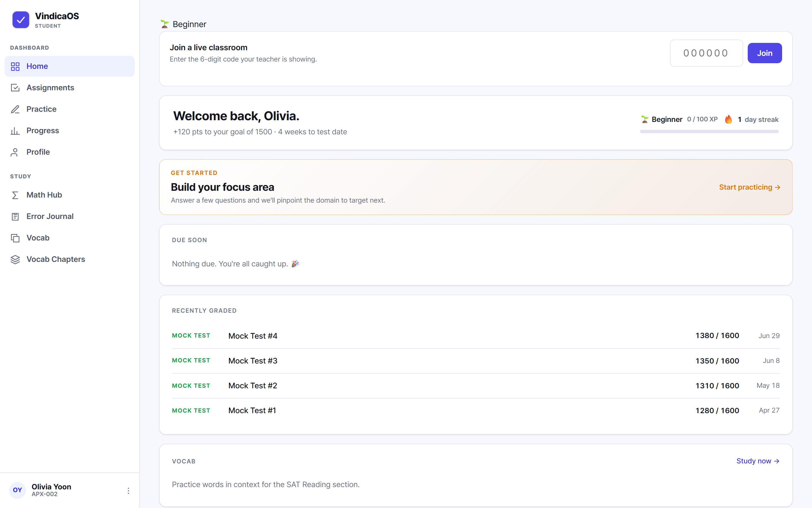The height and width of the screenshot is (508, 812).
Task: Click the Home grid icon
Action: click(15, 67)
